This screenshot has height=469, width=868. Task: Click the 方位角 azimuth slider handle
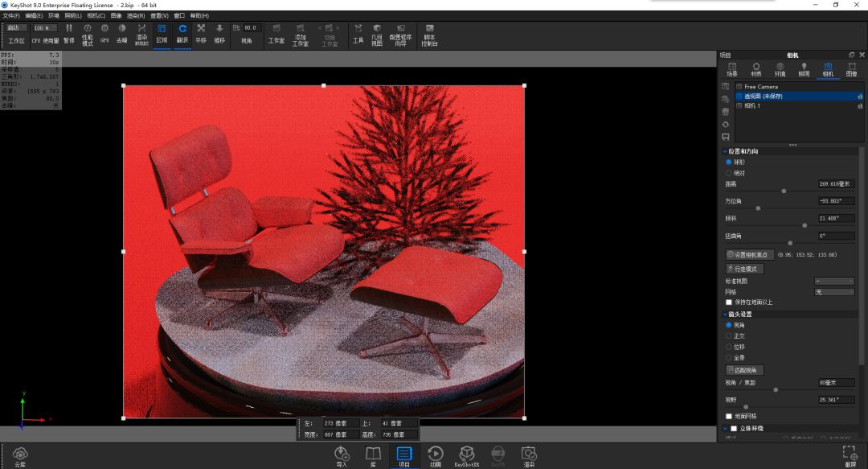[x=758, y=208]
